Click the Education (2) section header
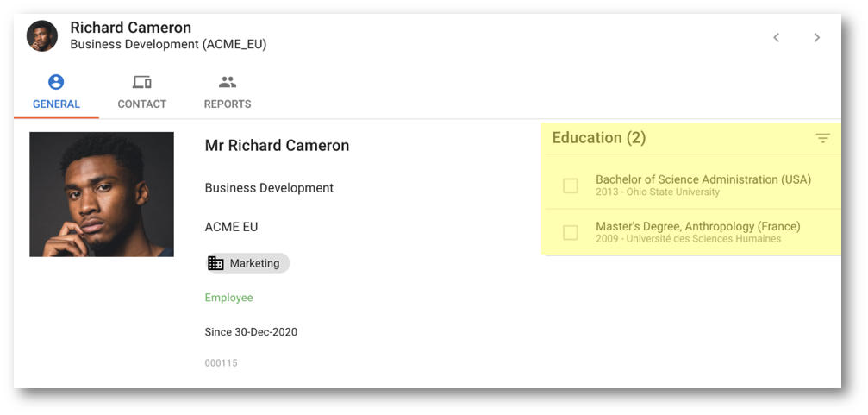 click(x=599, y=138)
